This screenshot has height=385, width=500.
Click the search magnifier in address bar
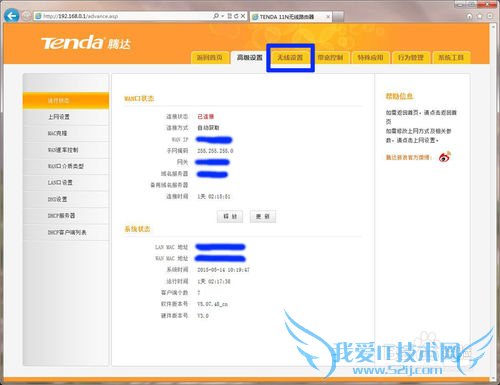(x=216, y=16)
